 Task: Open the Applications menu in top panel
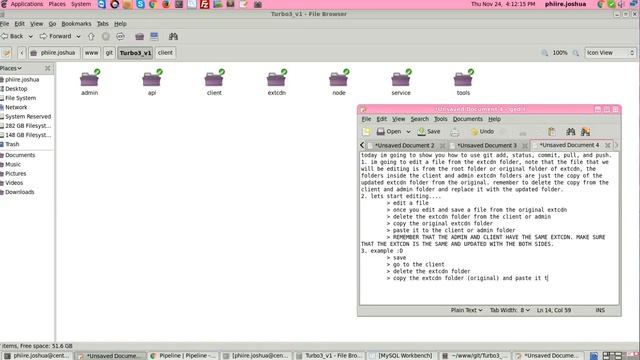(x=27, y=4)
